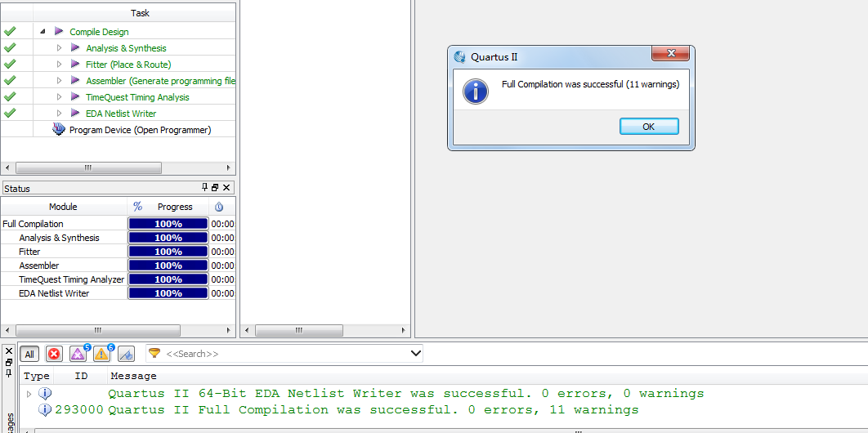Image resolution: width=868 pixels, height=433 pixels.
Task: Click the Fitter (Place & Route) play icon
Action: [75, 65]
